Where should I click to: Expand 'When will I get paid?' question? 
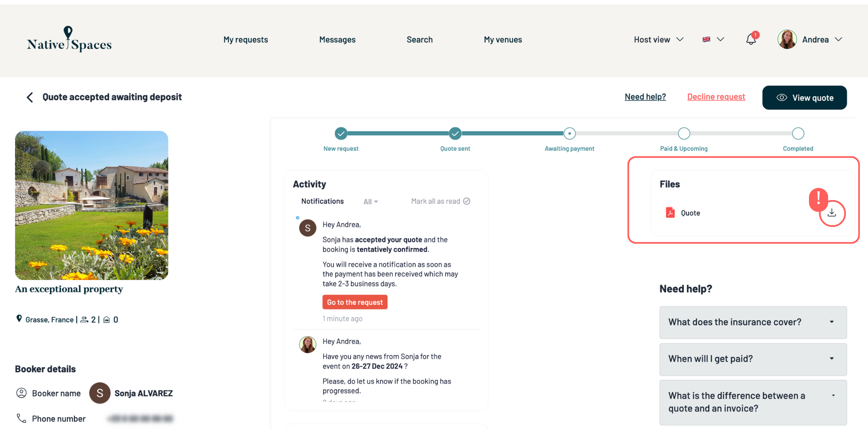tap(753, 359)
